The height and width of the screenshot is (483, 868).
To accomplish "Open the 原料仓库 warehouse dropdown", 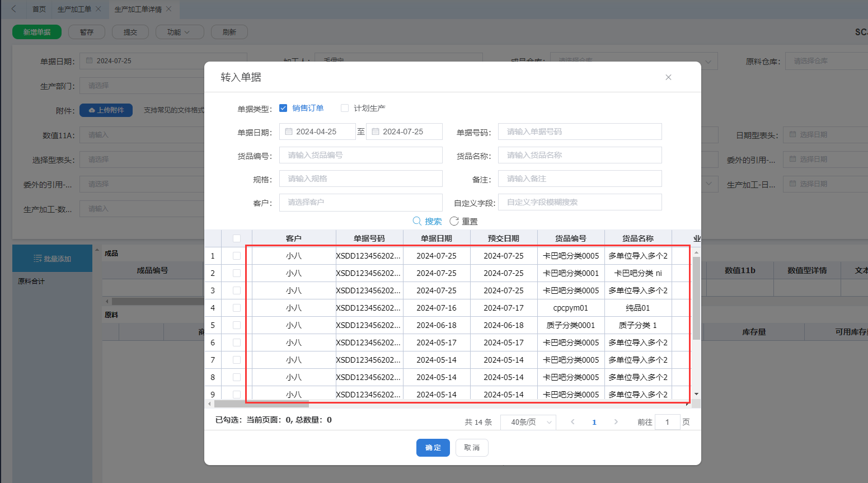I will (x=827, y=61).
